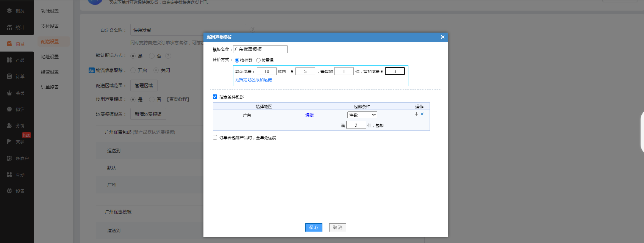Select the 按件数 pricing radio button
644x243 pixels.
click(237, 60)
